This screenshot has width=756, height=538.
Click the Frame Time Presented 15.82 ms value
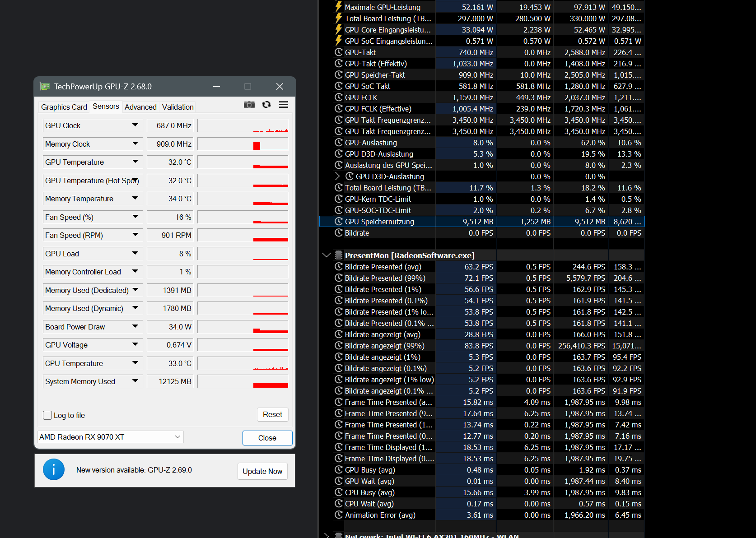pos(478,402)
